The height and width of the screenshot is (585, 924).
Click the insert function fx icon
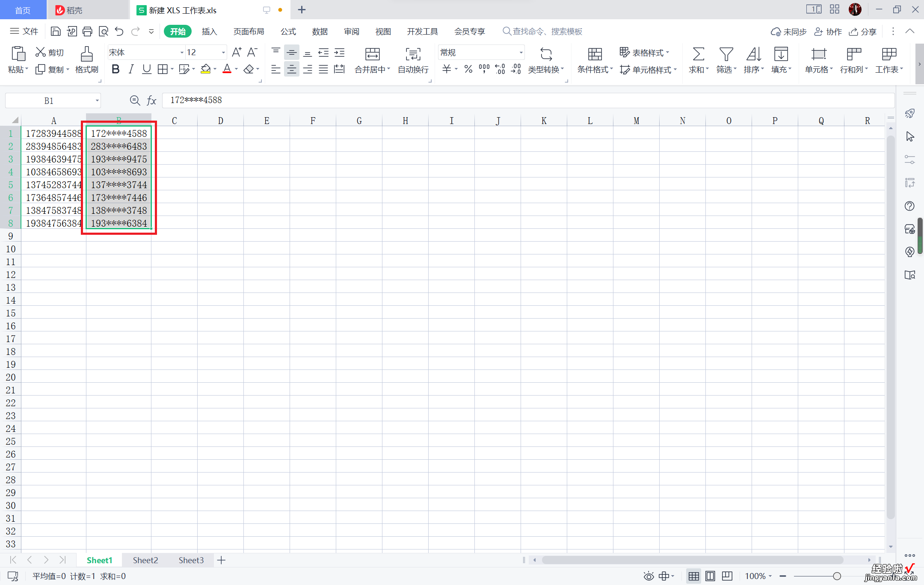151,100
